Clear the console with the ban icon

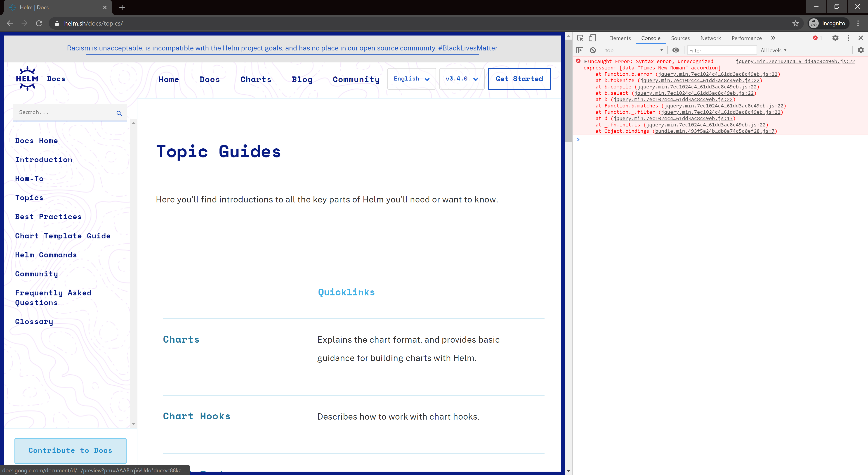(x=593, y=50)
